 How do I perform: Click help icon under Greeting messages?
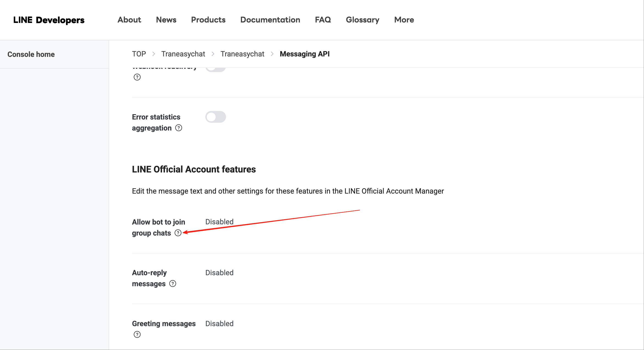click(x=137, y=334)
